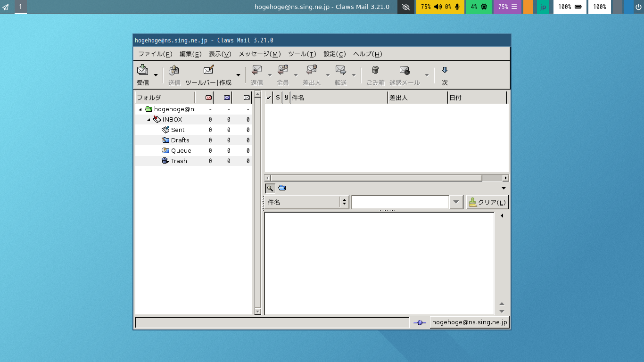Open the ヘルプ menu

[368, 54]
